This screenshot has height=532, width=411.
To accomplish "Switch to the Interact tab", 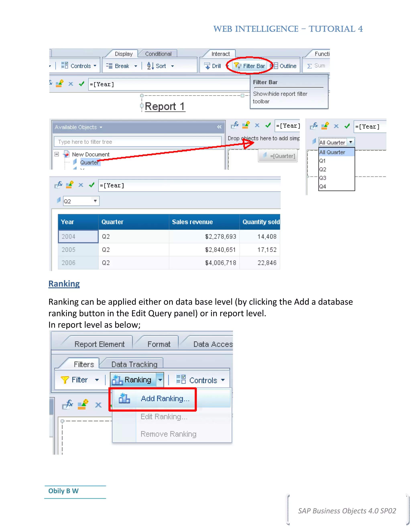I will click(x=221, y=54).
